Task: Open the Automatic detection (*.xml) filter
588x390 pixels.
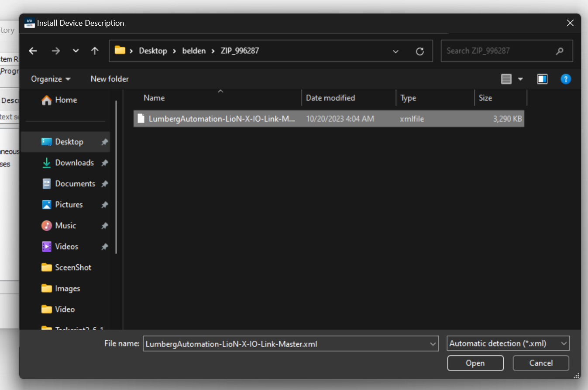Action: (x=508, y=344)
